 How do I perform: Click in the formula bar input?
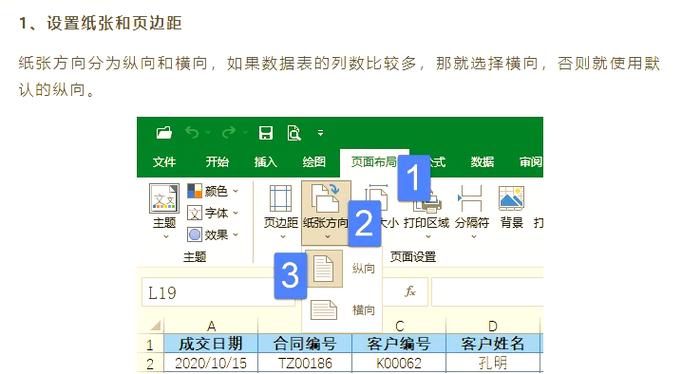point(487,292)
